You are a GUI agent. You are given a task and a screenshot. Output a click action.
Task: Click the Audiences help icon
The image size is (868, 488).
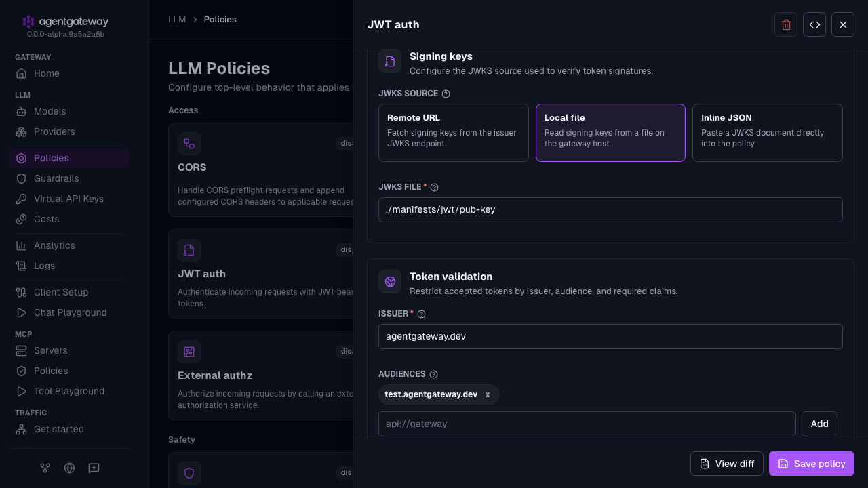434,374
